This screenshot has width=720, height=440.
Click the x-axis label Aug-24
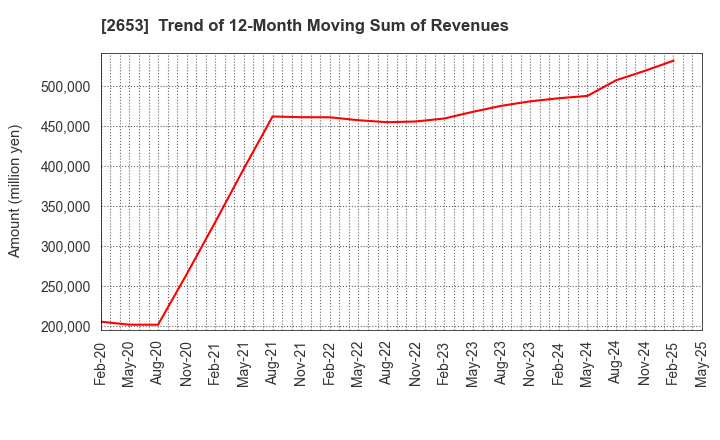pyautogui.click(x=614, y=363)
